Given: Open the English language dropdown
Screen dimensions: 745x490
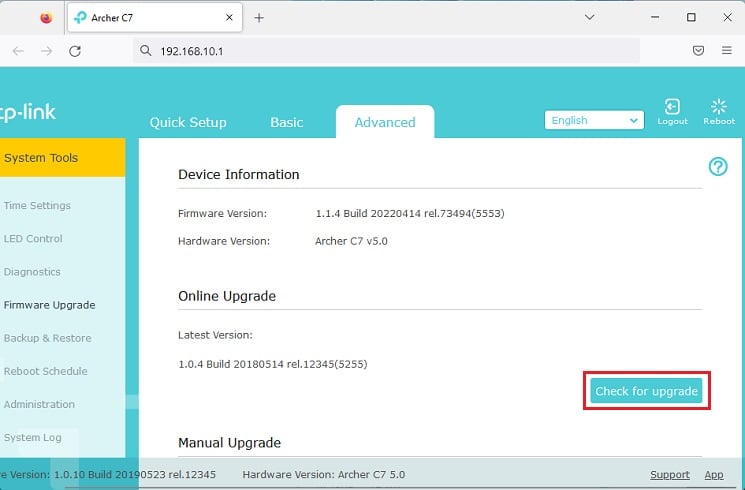Looking at the screenshot, I should point(594,120).
